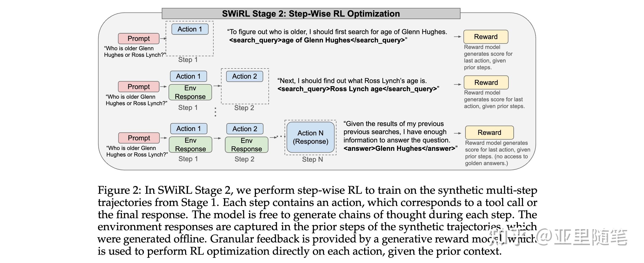Click the arrow pointing to first Reward
The width and height of the screenshot is (644, 263).
click(458, 37)
